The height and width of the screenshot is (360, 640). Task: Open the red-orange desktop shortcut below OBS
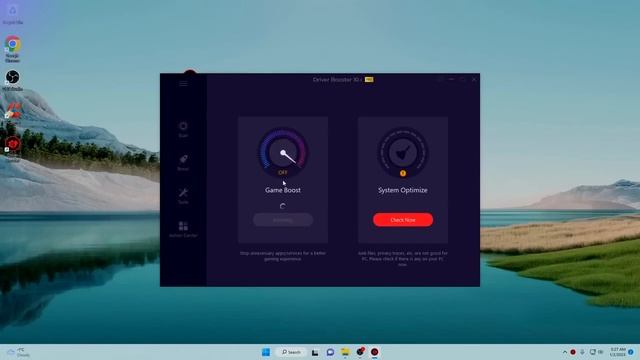tap(13, 111)
